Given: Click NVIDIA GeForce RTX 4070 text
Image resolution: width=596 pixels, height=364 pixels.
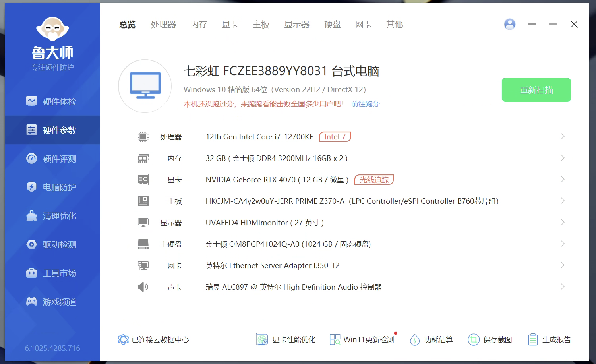Looking at the screenshot, I should click(x=277, y=180).
